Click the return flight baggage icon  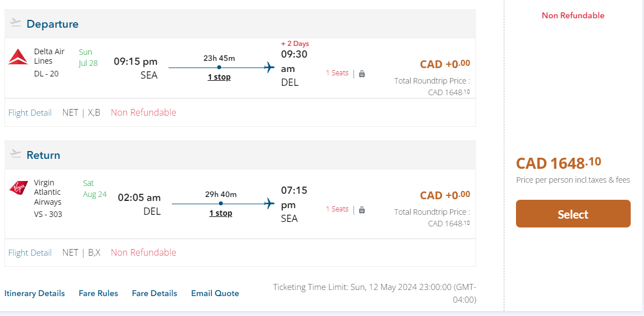point(362,210)
